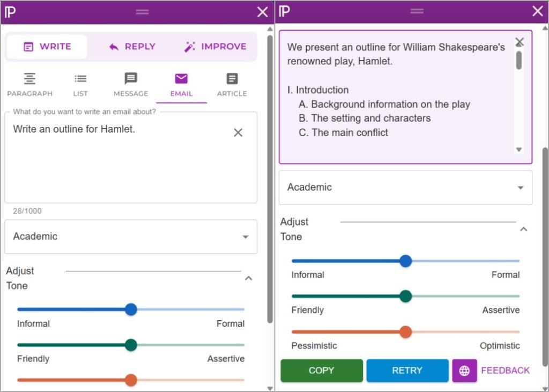Click the Pessimistic-Optimistic slider handle in right panel

click(x=405, y=332)
